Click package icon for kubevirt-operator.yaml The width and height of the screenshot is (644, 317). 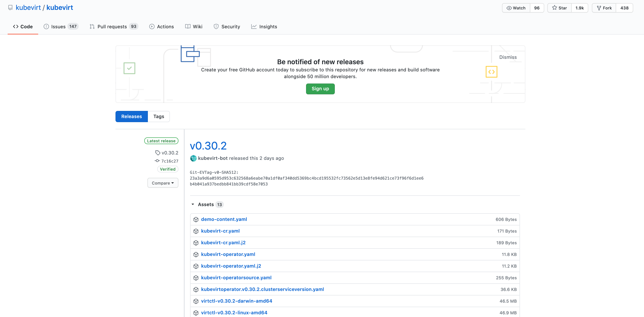(x=196, y=254)
